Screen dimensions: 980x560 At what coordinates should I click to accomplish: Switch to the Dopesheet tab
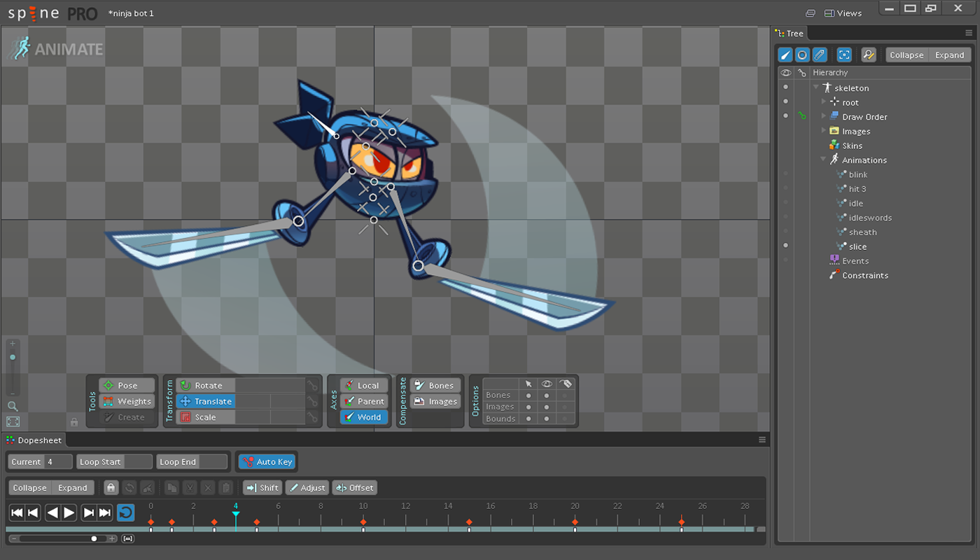(x=34, y=440)
